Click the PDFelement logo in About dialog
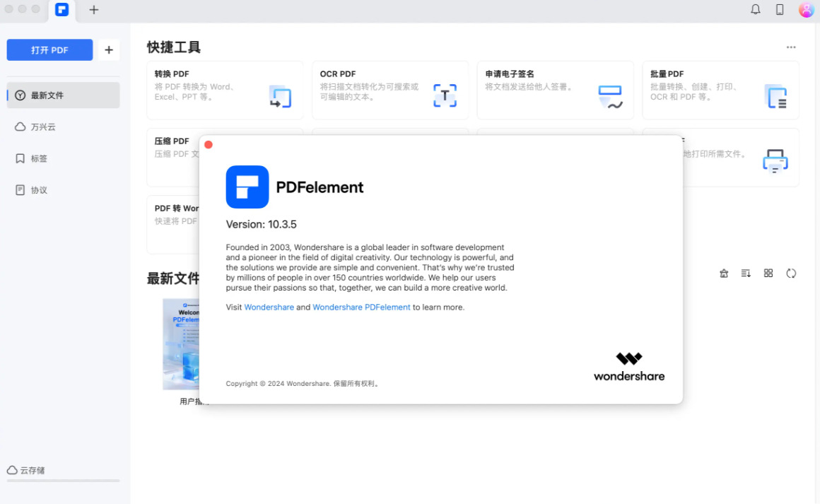 point(247,187)
